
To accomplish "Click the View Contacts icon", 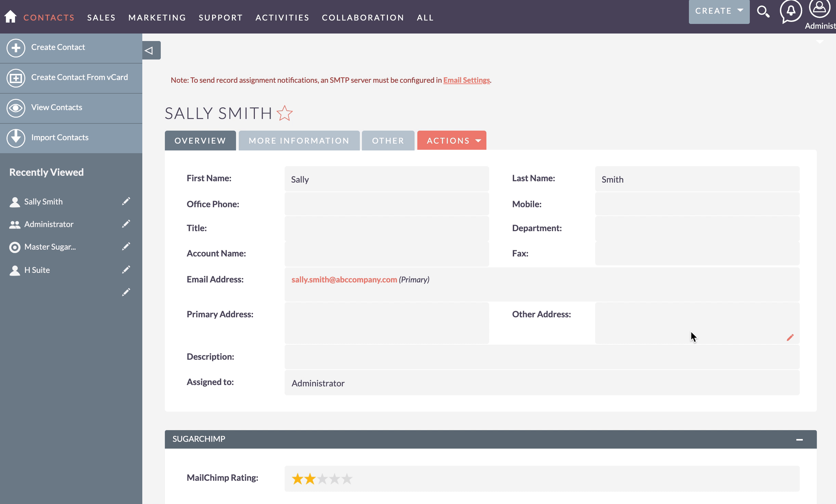I will coord(15,107).
